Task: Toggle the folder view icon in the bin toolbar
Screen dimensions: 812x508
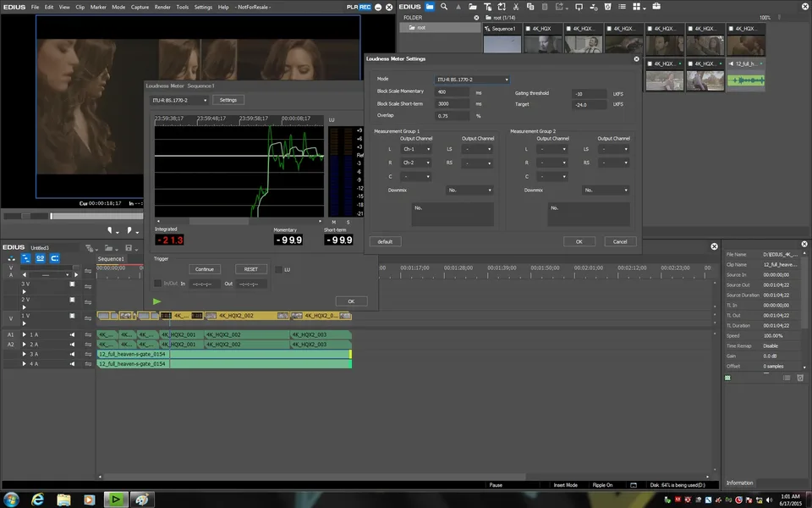Action: coord(430,7)
